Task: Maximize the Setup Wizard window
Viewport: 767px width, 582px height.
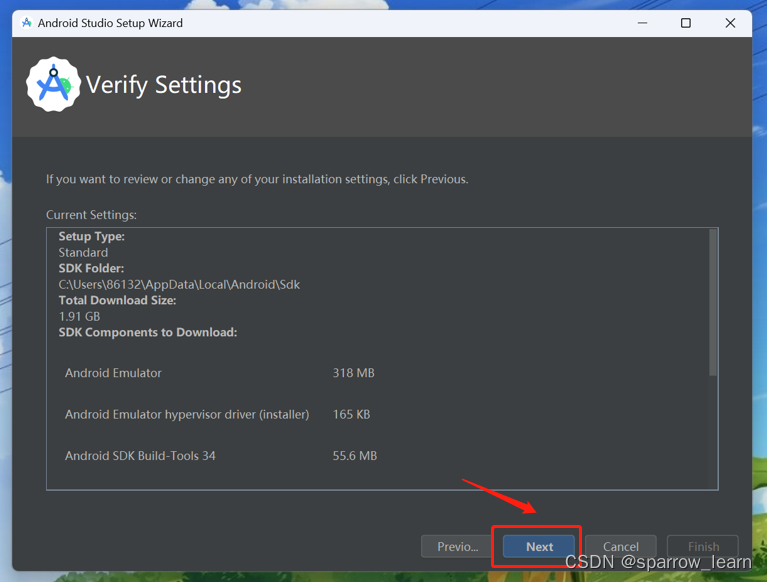Action: tap(686, 23)
